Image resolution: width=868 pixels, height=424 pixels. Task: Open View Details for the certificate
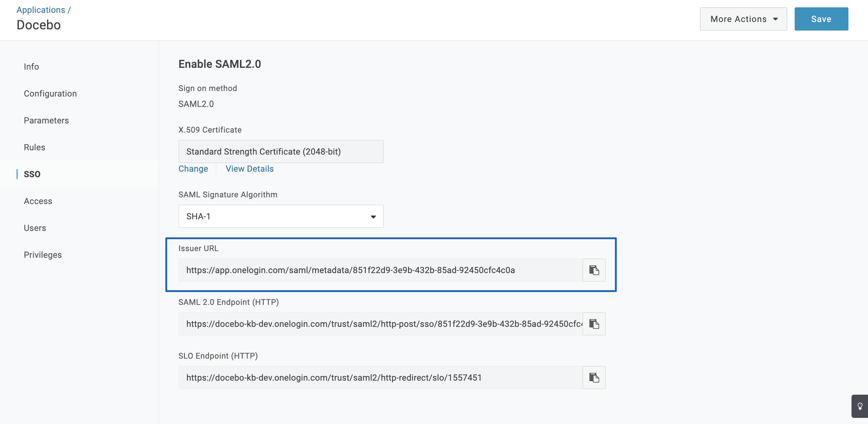(249, 169)
